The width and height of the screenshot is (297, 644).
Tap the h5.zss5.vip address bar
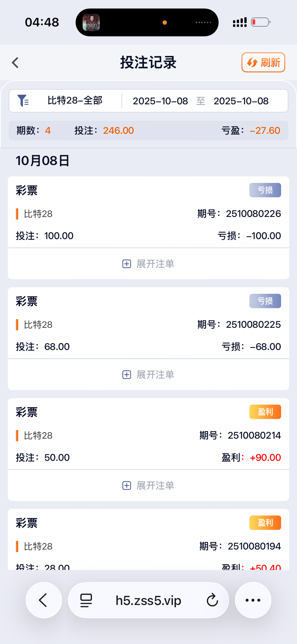tap(148, 600)
